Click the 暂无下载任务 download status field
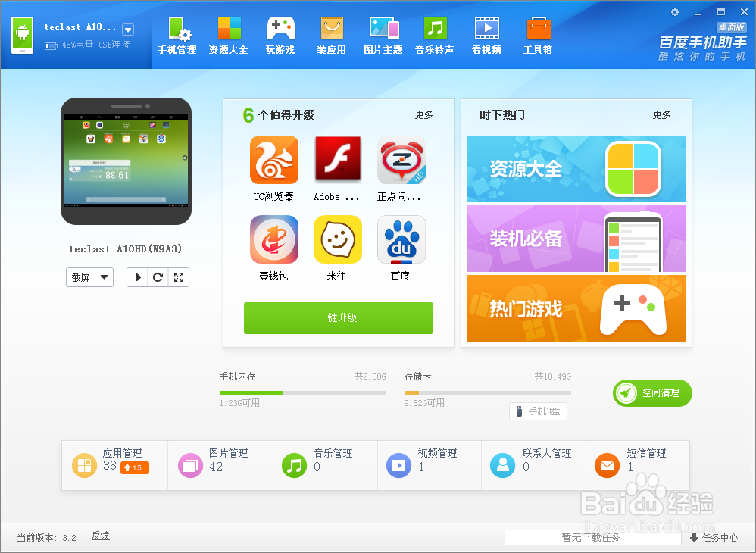Screen dimensions: 756x553 coord(592,538)
